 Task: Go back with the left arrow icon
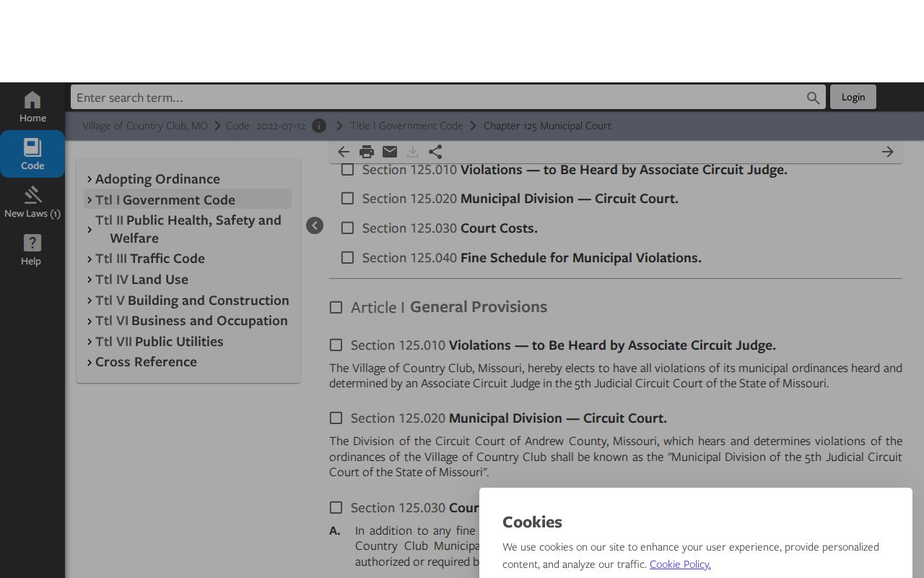click(344, 152)
